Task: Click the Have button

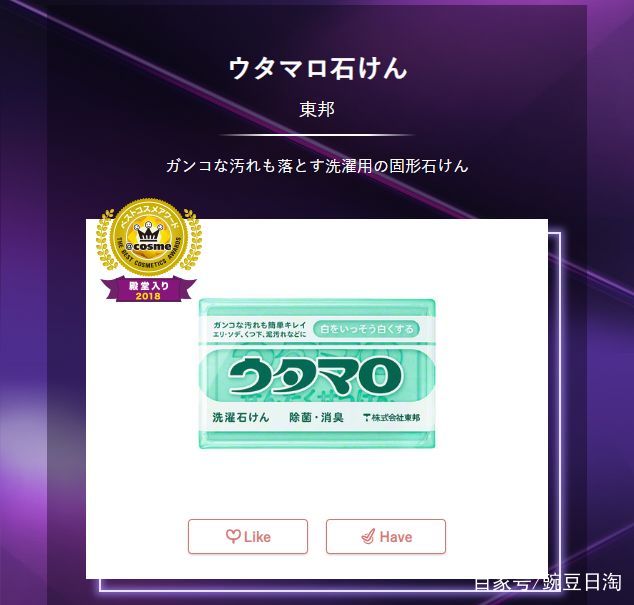Action: tap(386, 536)
